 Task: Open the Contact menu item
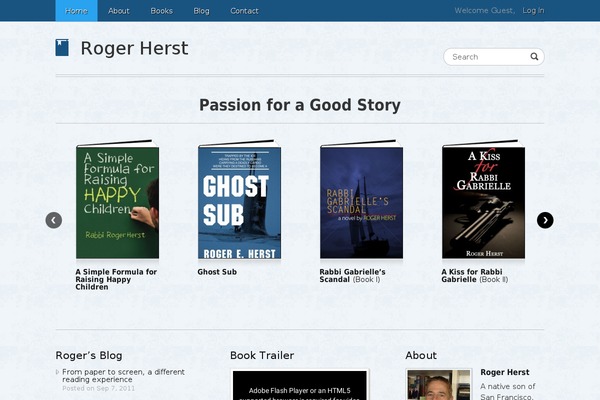pos(244,11)
